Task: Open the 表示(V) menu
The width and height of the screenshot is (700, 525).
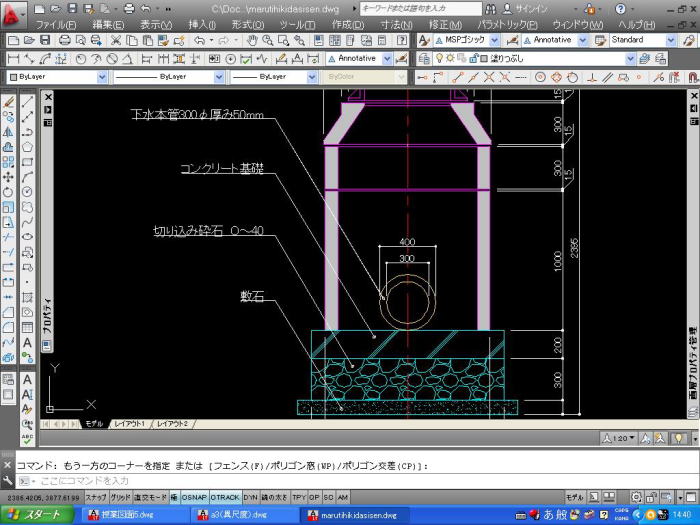Action: point(156,24)
